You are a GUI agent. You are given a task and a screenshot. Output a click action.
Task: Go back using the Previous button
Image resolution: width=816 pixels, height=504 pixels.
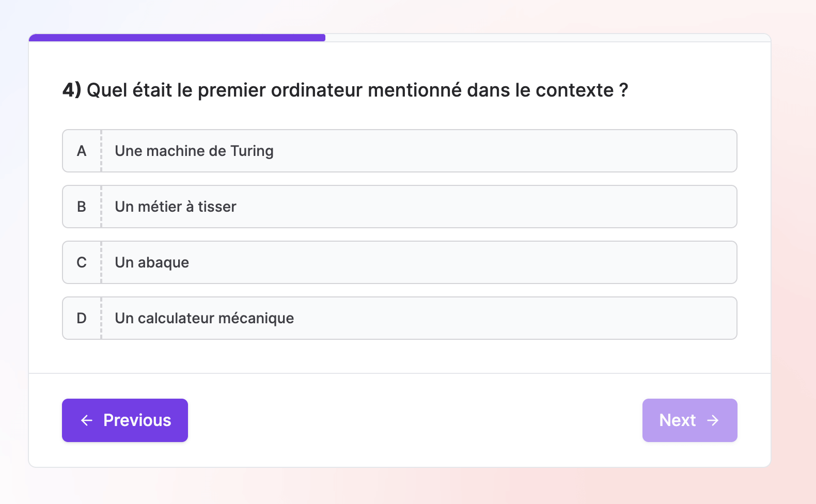click(124, 420)
